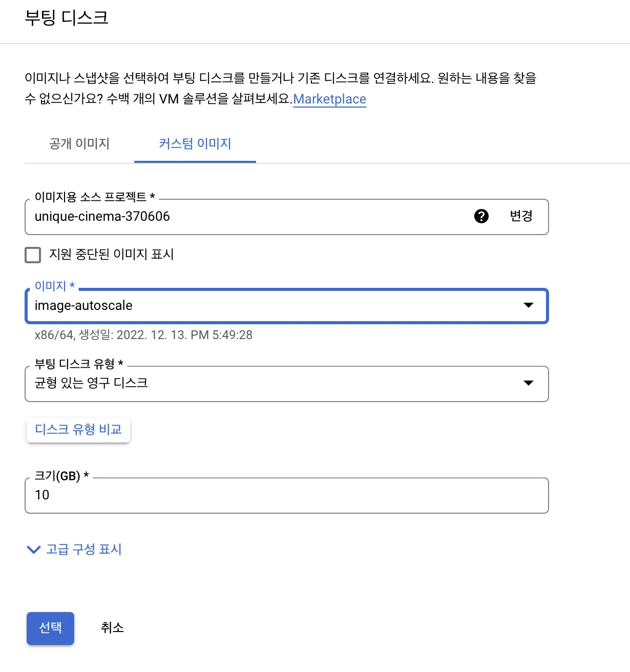Screen dimensions: 630x672
Task: Open the 이미지 dropdown showing image-autoscale
Action: 277,306
